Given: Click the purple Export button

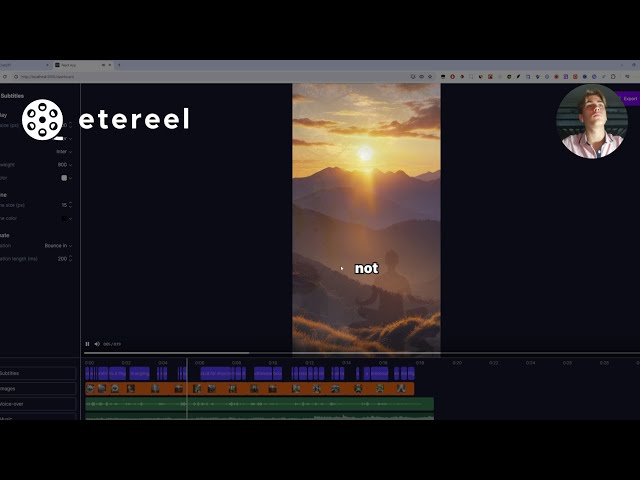Looking at the screenshot, I should click(x=629, y=98).
